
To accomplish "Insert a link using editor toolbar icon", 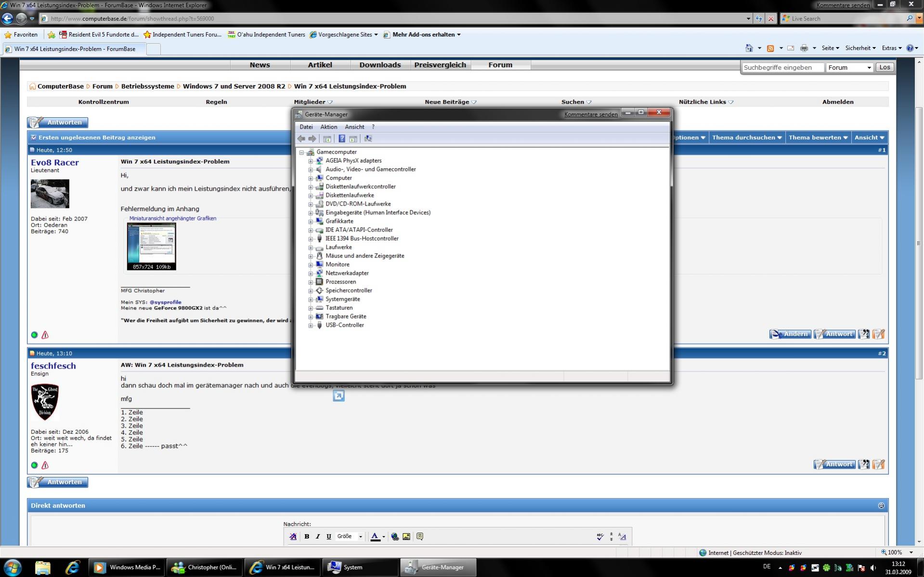I will tap(395, 537).
